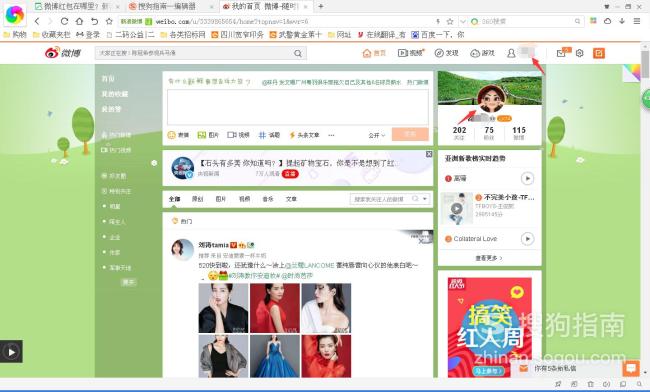Open the 搞笑红人周 advertisement banner
Viewport: 650px width, 392px height.
point(490,327)
